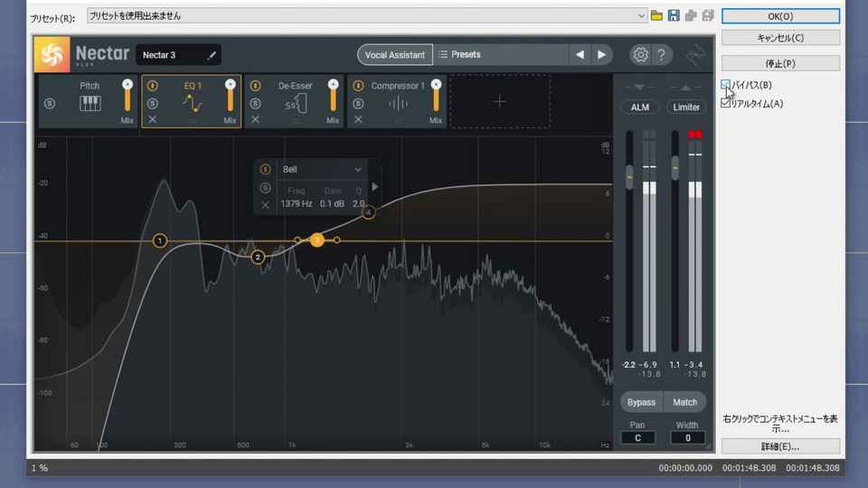Solo the De-Esser module
The height and width of the screenshot is (488, 868).
coord(255,103)
